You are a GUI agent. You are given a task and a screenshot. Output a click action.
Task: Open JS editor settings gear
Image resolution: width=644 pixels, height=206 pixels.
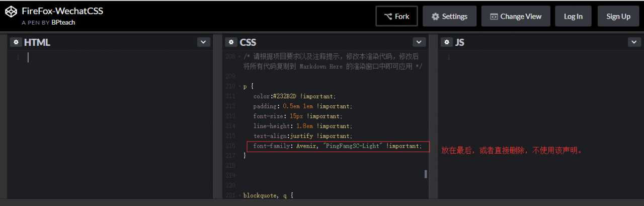tap(447, 42)
